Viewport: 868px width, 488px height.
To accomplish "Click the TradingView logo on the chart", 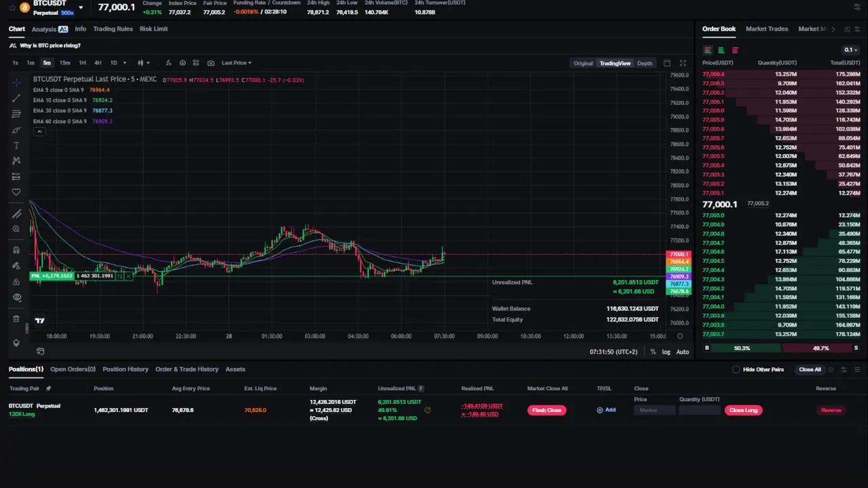I will (40, 321).
